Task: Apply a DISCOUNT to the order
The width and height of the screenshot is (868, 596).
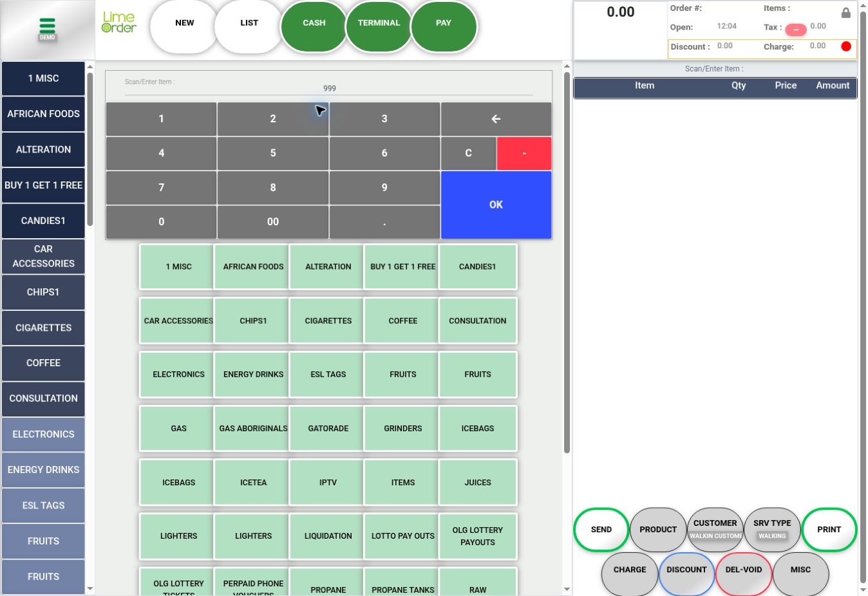Action: [x=686, y=573]
